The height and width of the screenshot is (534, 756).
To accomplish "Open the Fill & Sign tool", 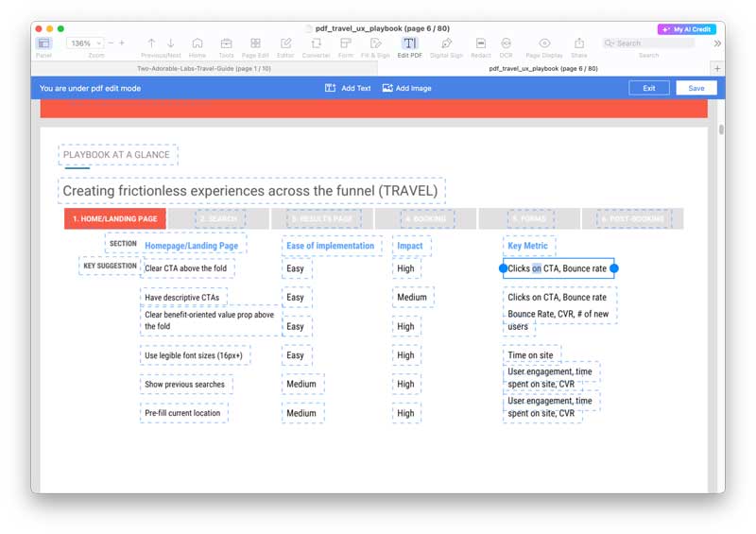I will [x=375, y=43].
